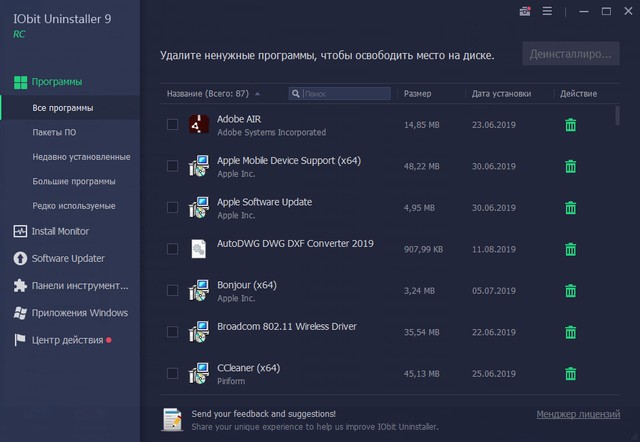Image resolution: width=640 pixels, height=442 pixels.
Task: Click the trash icon for Adobe AIR
Action: [570, 125]
